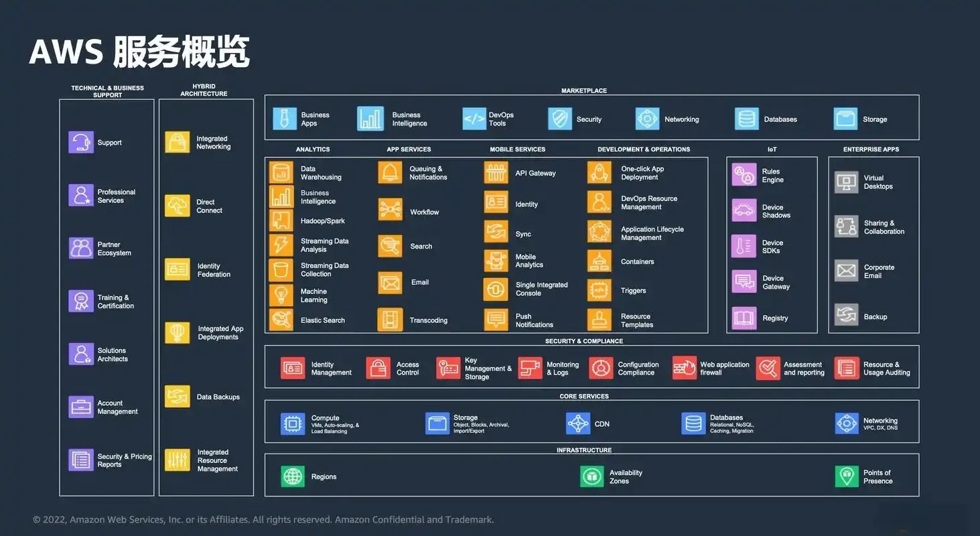
Task: Select the Availability Zones icon
Action: point(592,476)
